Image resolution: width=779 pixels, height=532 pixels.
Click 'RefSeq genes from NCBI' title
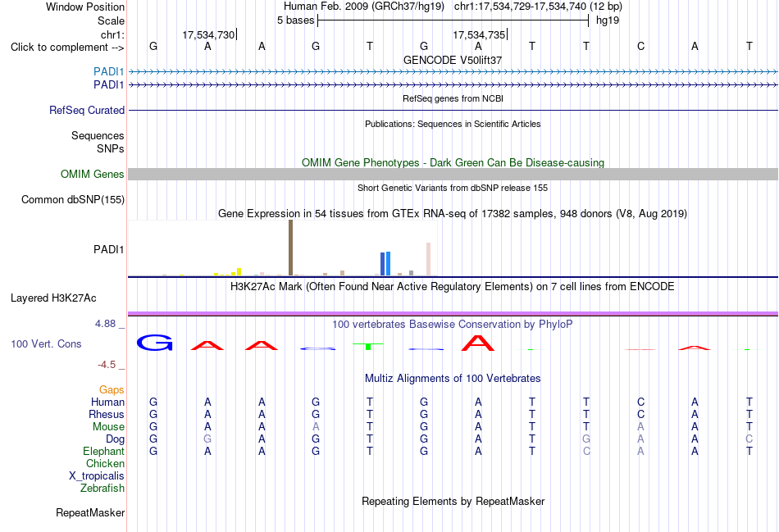(x=453, y=98)
